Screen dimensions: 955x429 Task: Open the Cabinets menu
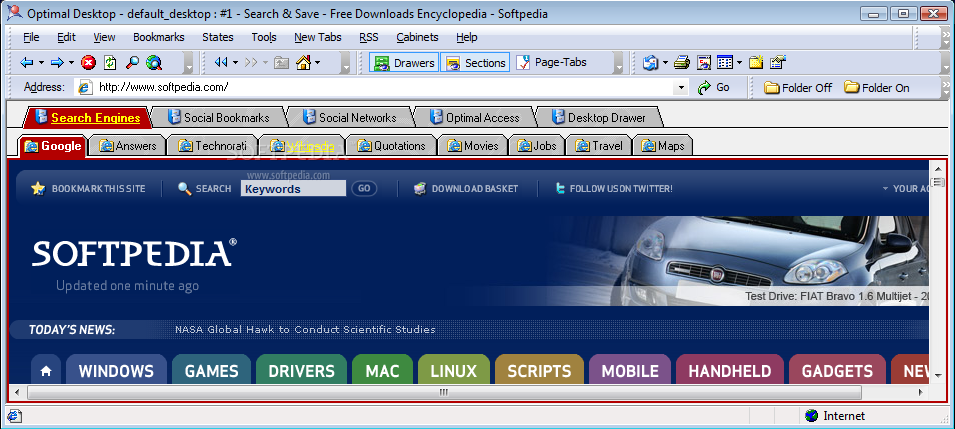tap(417, 37)
